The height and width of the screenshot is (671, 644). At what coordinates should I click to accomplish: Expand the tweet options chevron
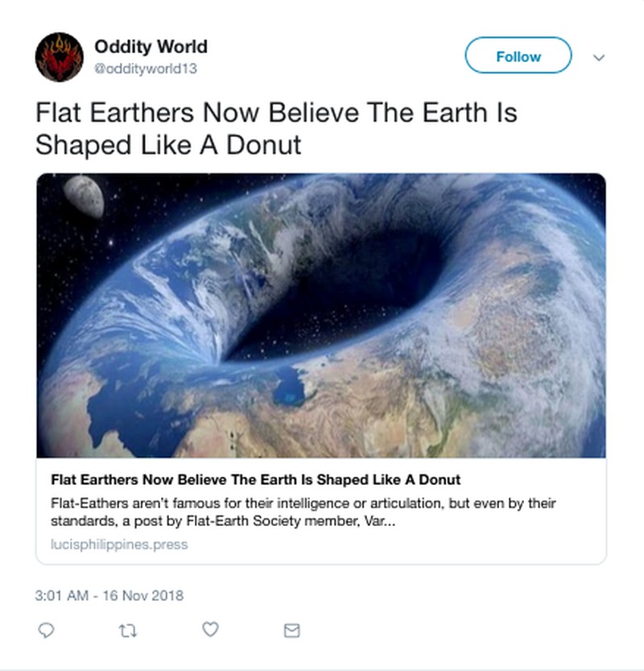598,57
